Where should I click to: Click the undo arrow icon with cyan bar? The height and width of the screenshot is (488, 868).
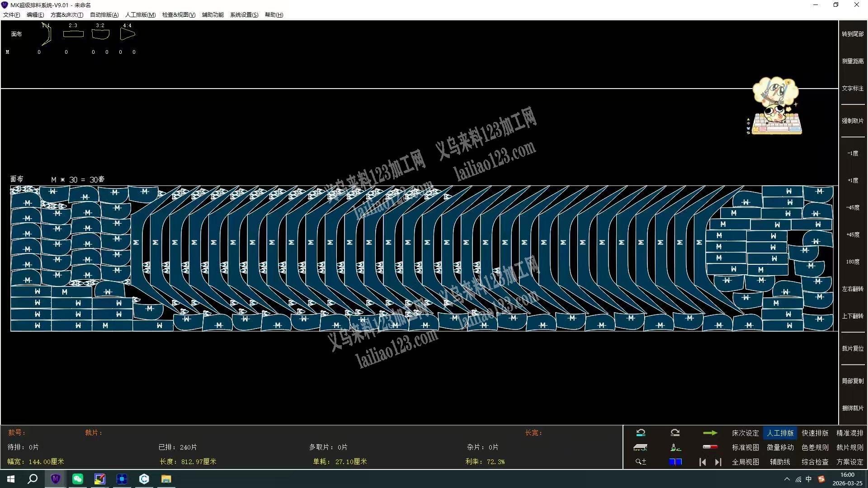641,433
